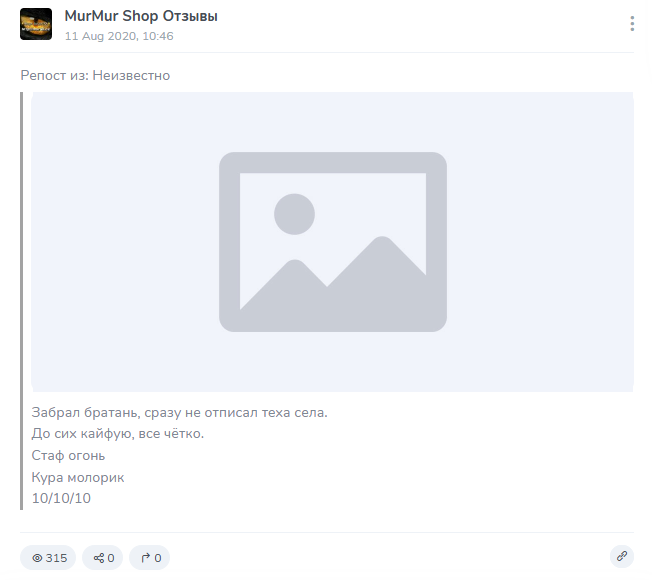Click the 315 views counter
Viewport: 652px width, 580px height.
pyautogui.click(x=57, y=558)
